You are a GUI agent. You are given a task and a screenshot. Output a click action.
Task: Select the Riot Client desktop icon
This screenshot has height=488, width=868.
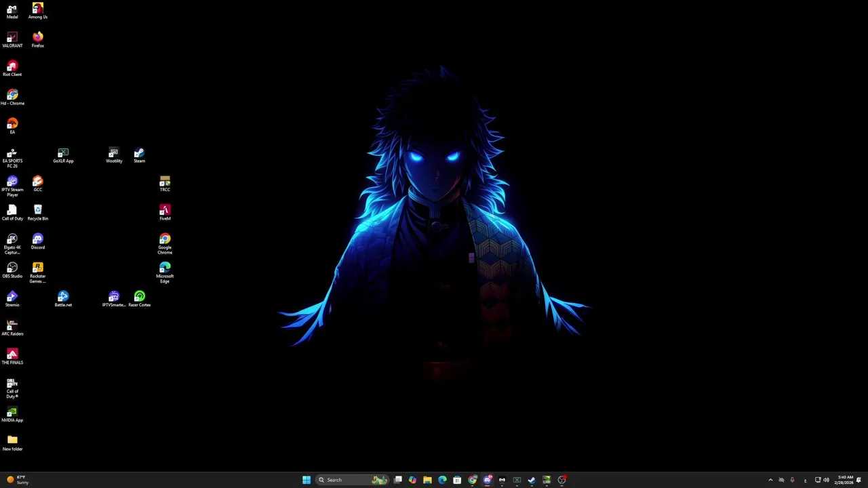click(12, 69)
